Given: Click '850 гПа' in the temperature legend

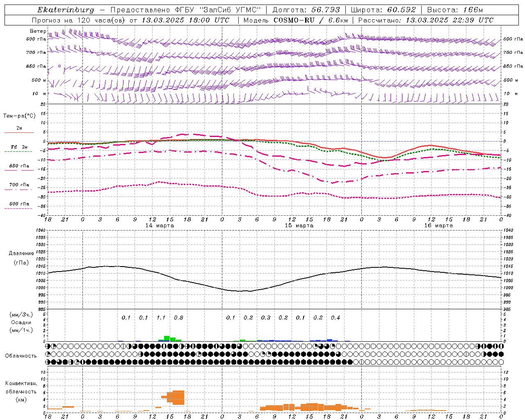Looking at the screenshot, I should [x=19, y=166].
